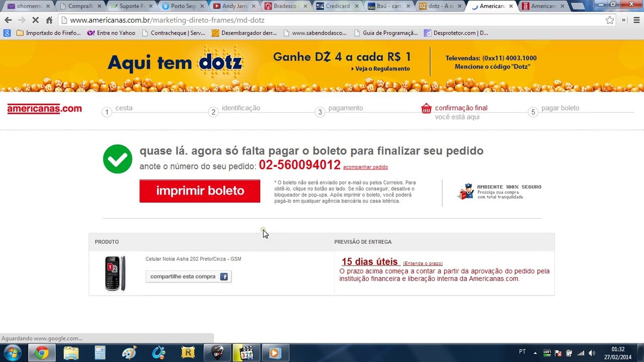Open the Contracheque bookmark
Image resolution: width=644 pixels, height=362 pixels.
[x=174, y=33]
